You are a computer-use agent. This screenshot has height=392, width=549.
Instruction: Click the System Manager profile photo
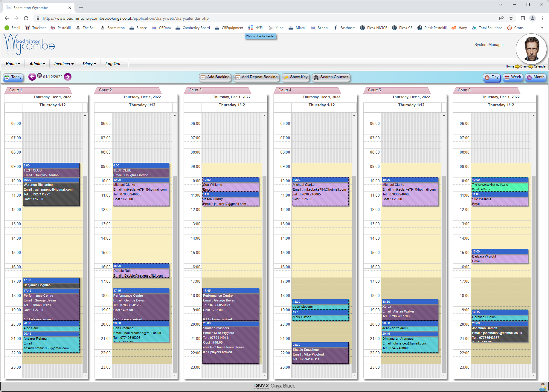[x=531, y=49]
